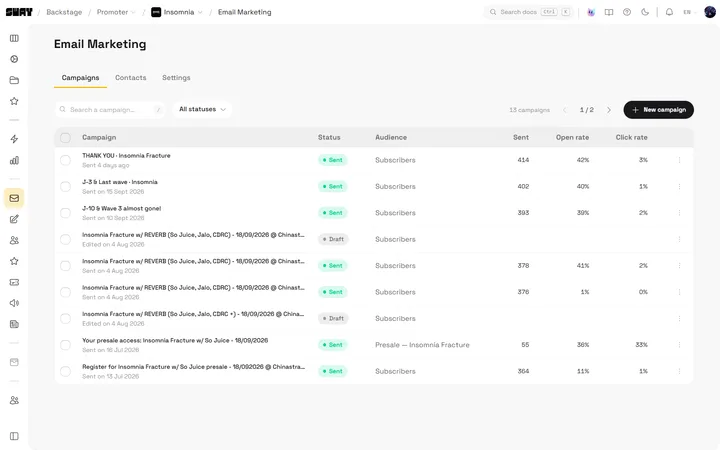This screenshot has width=720, height=450.
Task: Select the THANK YOU · Insomnia Fracture row checkbox
Action: pos(65,160)
